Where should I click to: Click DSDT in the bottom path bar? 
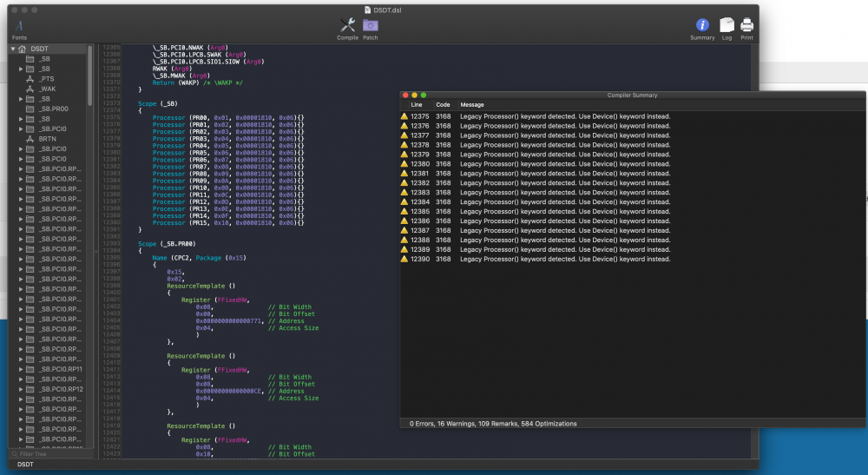click(25, 465)
